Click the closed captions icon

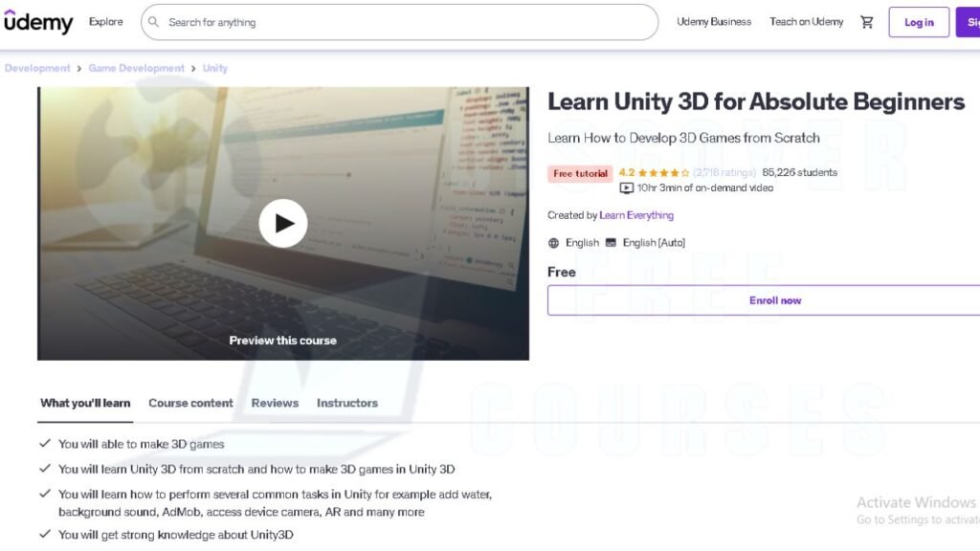(611, 242)
